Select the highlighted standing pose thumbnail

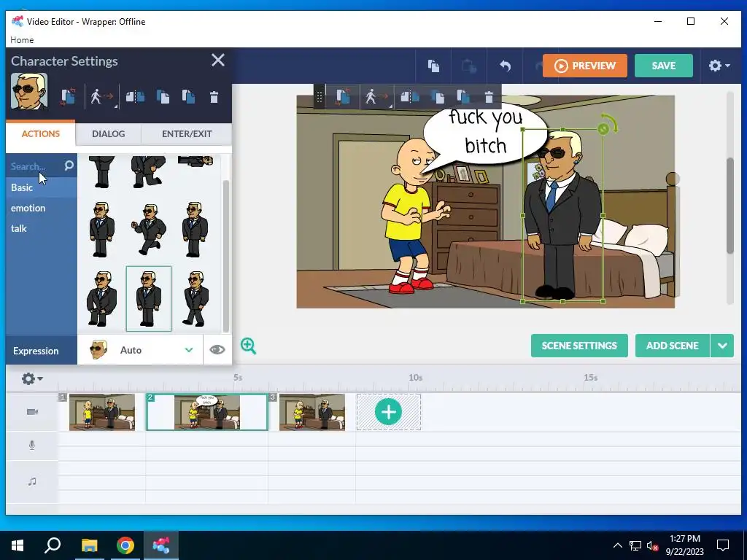(149, 298)
